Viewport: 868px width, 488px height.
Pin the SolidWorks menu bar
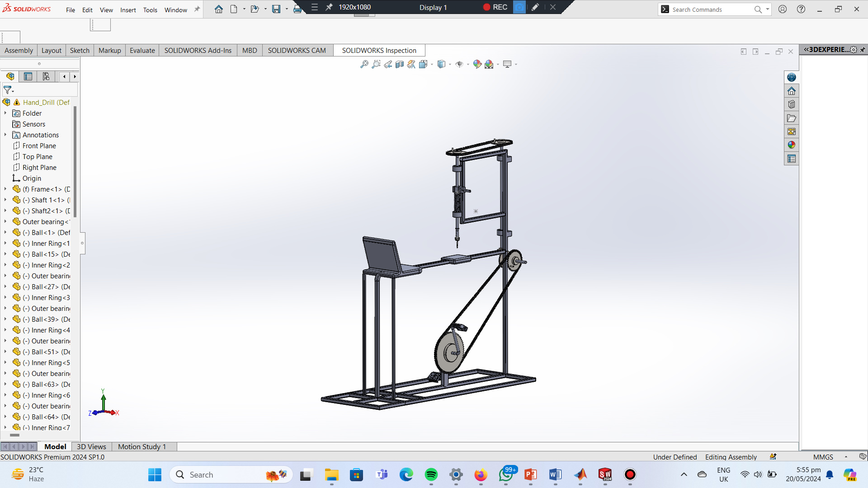click(197, 9)
